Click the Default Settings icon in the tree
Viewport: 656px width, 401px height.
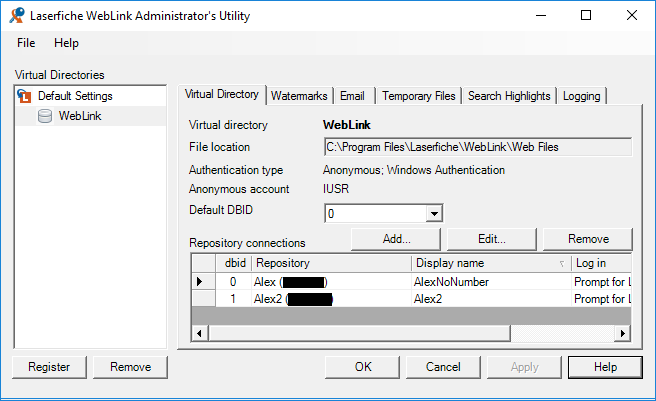[x=24, y=96]
